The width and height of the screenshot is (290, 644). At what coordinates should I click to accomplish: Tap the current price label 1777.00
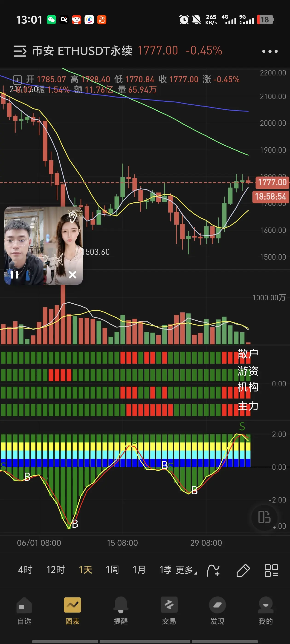coord(272,182)
